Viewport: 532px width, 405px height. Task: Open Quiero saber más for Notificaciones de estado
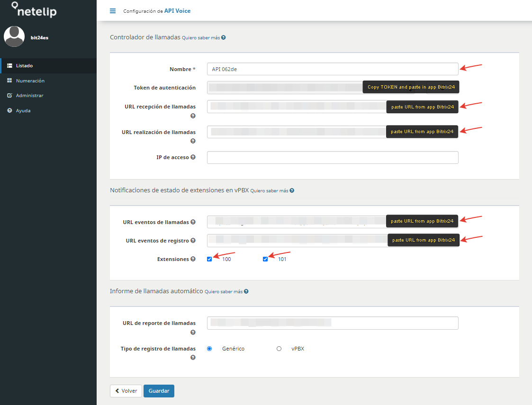pyautogui.click(x=270, y=190)
